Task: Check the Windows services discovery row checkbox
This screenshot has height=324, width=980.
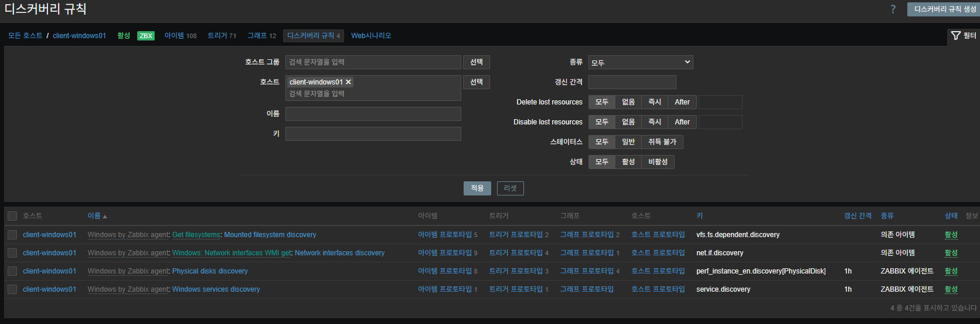Action: pyautogui.click(x=12, y=289)
